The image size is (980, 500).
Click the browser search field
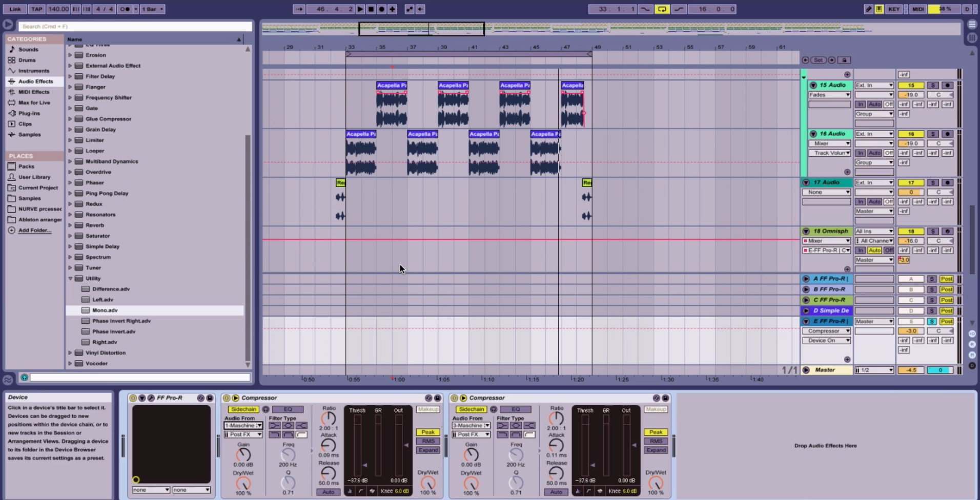[x=135, y=26]
